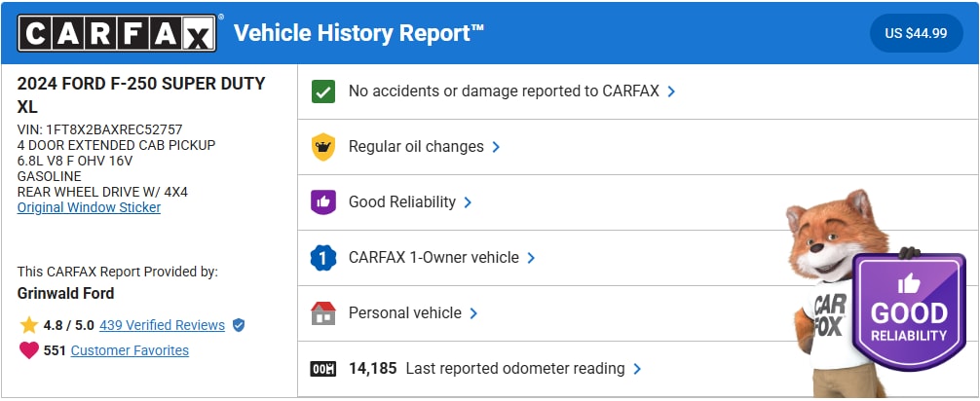Open the Original Window Sticker link
This screenshot has width=980, height=401.
coord(89,207)
